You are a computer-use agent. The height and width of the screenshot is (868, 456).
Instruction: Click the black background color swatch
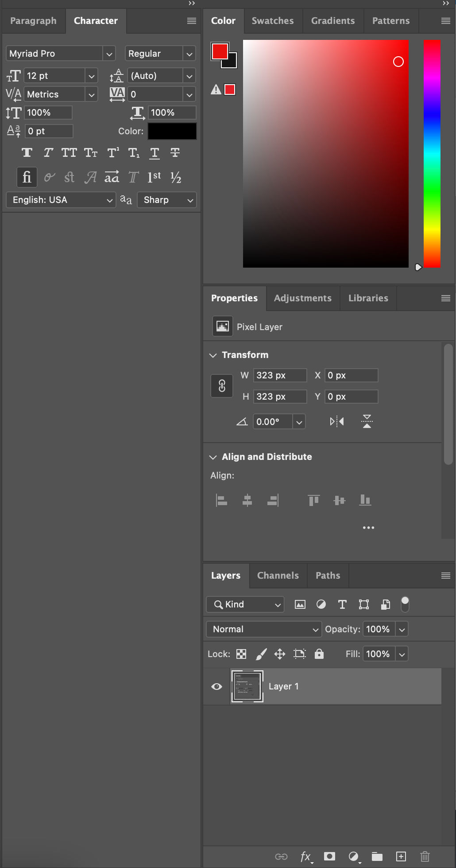[x=232, y=63]
